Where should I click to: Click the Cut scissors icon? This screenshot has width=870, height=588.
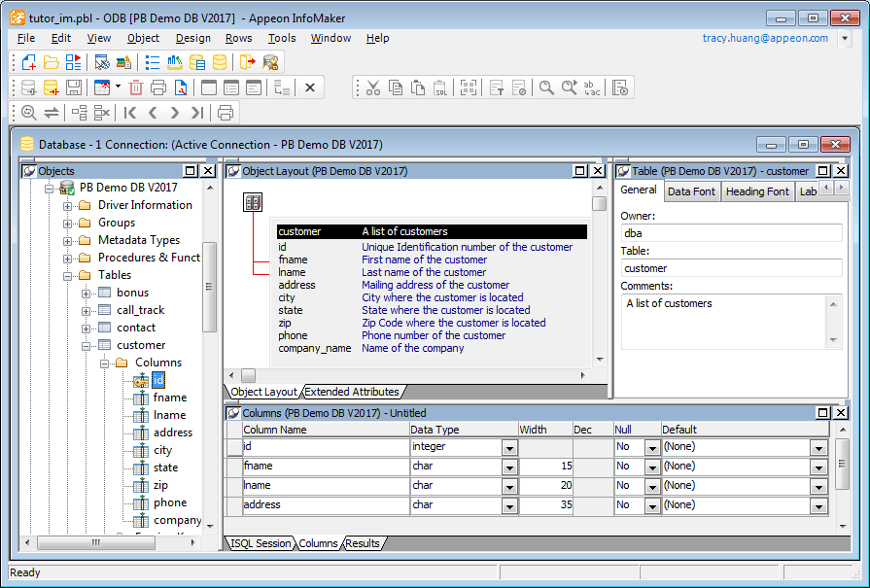[372, 87]
